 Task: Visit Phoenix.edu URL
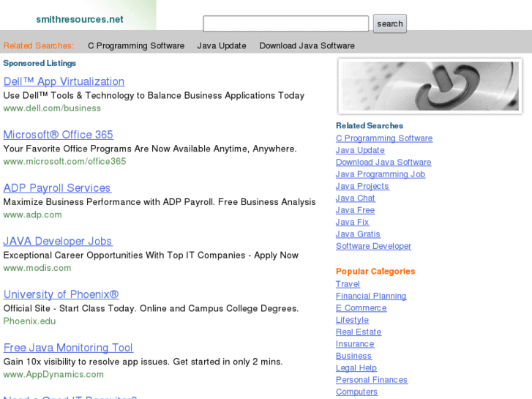click(29, 321)
